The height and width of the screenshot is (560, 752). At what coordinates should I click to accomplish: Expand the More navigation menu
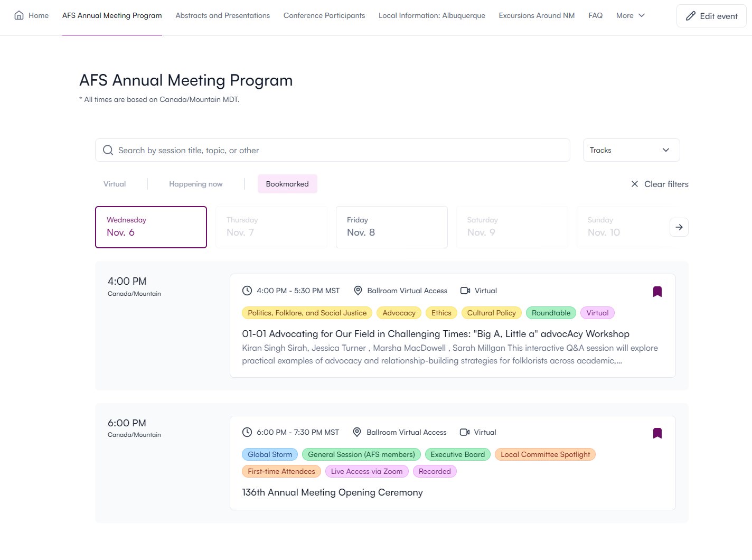coord(630,15)
